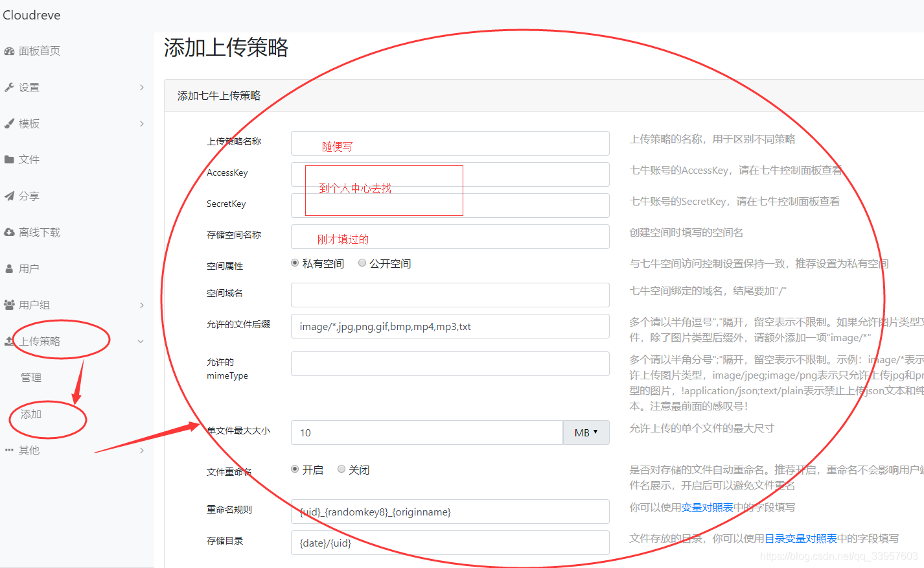The image size is (924, 568).
Task: Focus the 重命名规则 input field
Action: click(x=450, y=512)
